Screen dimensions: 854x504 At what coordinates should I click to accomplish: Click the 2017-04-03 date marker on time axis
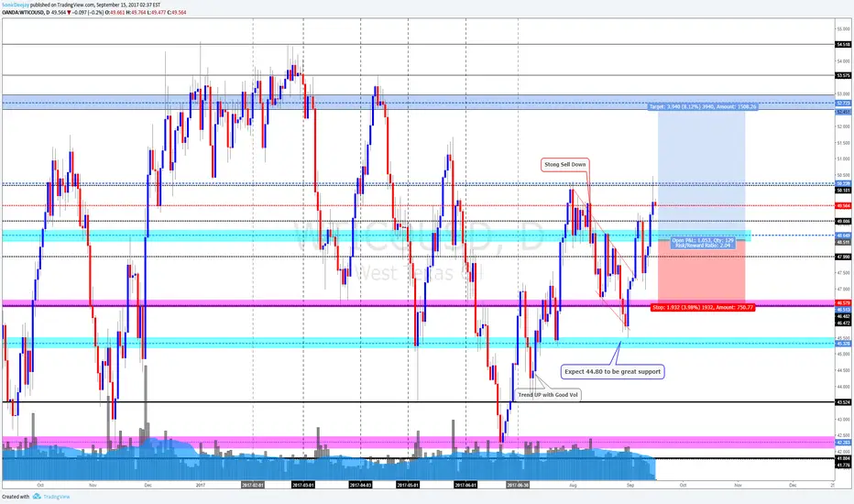tap(360, 485)
